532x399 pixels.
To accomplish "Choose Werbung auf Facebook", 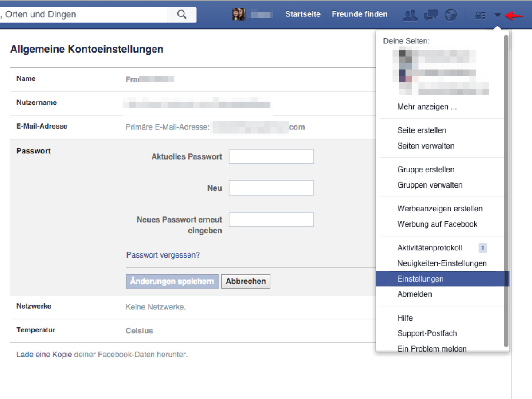I will tap(437, 224).
